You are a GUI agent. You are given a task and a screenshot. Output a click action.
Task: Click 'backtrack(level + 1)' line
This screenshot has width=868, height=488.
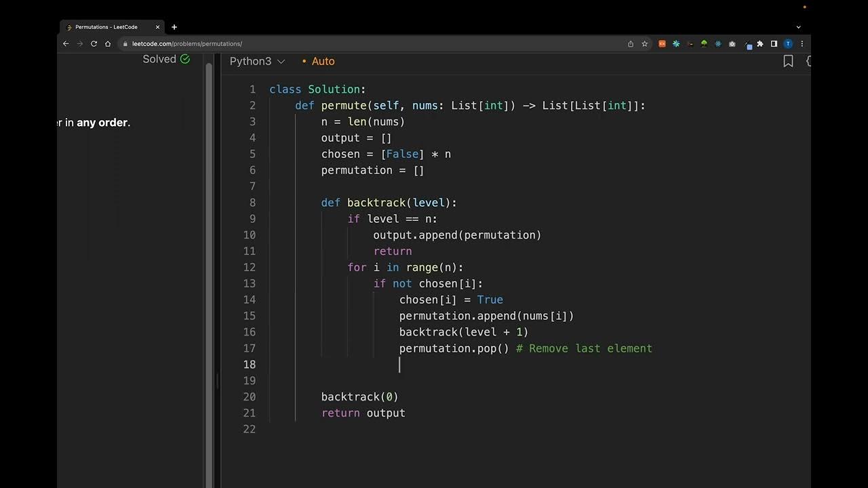coord(464,332)
